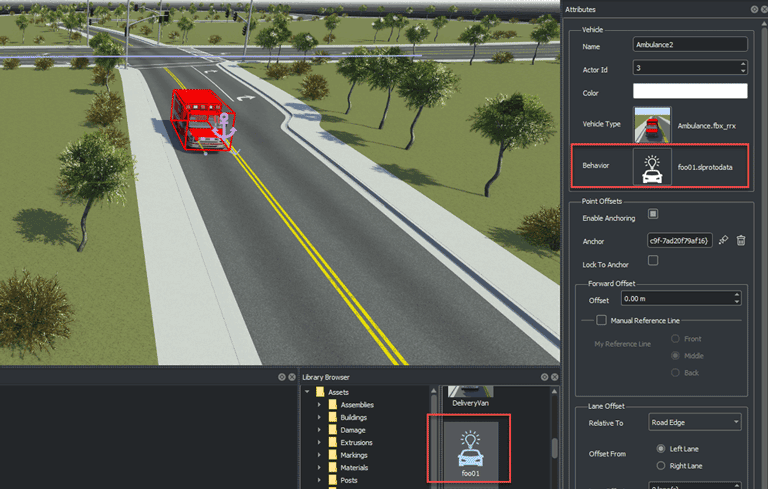Screen dimensions: 768x489
Task: Undock the Library Browser panel
Action: (544, 377)
